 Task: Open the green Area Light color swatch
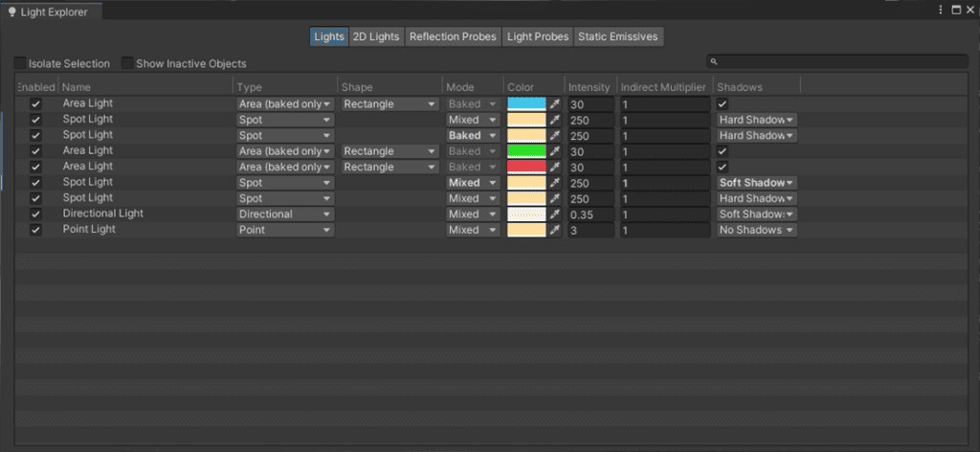(527, 151)
